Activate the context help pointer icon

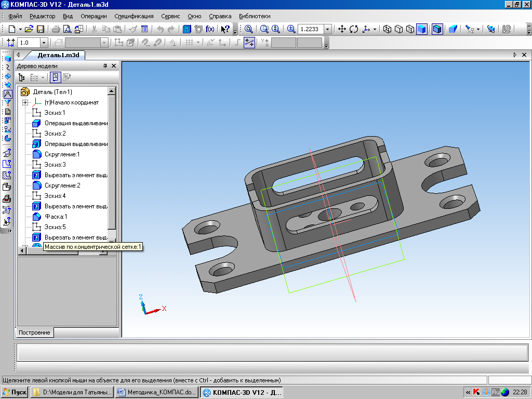225,29
